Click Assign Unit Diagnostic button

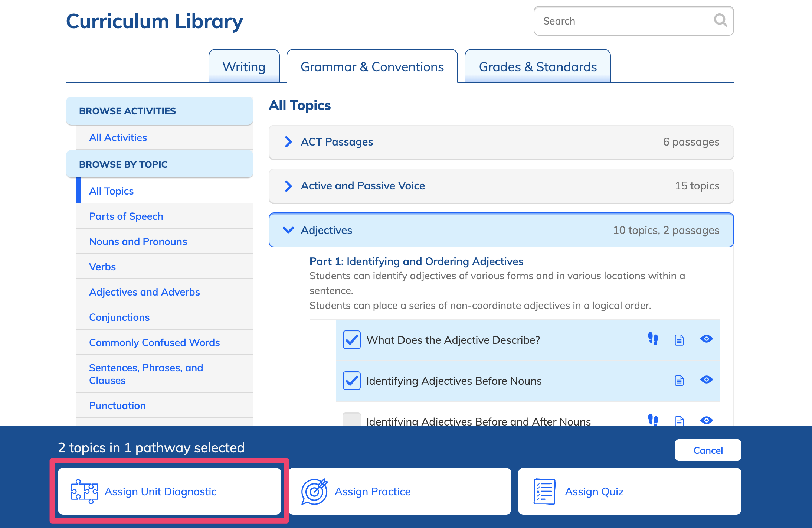pyautogui.click(x=169, y=491)
